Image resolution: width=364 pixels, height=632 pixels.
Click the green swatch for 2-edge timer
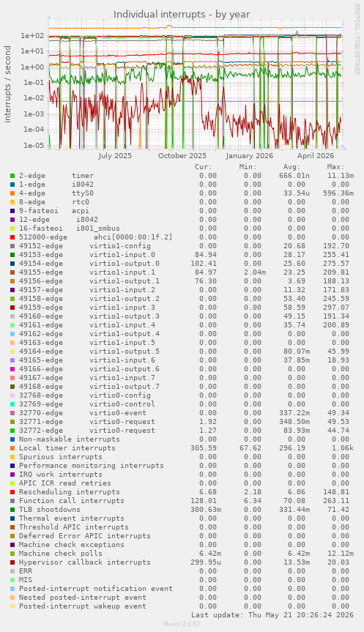tap(12, 176)
